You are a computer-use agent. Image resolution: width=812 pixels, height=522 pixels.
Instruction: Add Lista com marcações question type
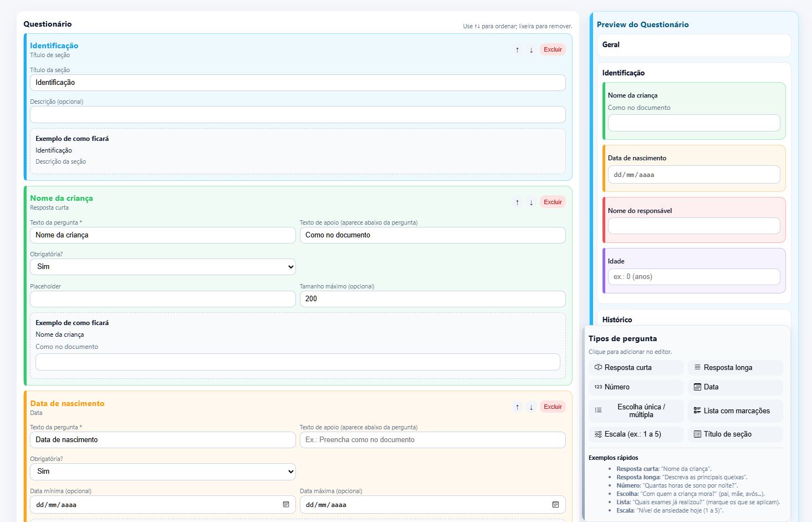pyautogui.click(x=735, y=411)
